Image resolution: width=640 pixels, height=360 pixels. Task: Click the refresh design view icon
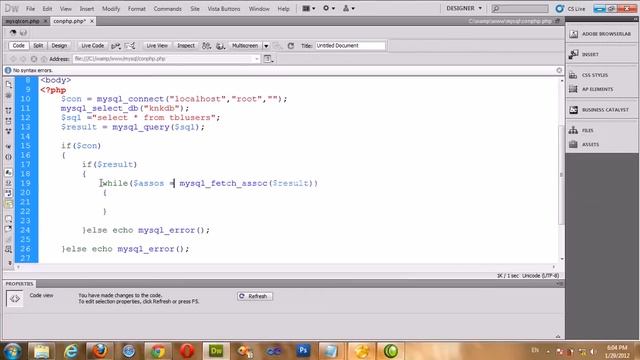(x=291, y=46)
